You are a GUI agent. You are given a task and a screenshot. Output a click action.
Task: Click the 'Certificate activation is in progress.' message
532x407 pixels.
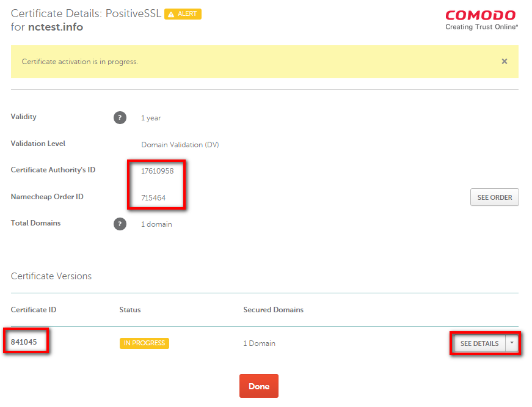[x=80, y=62]
